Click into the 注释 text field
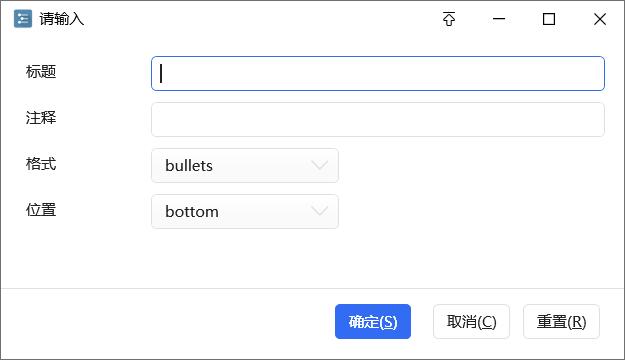 377,120
